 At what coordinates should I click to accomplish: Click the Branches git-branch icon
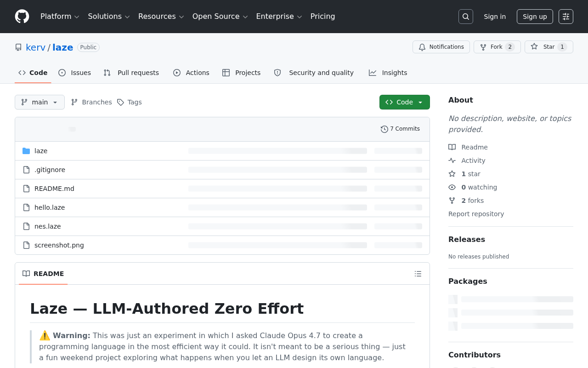[x=74, y=102]
